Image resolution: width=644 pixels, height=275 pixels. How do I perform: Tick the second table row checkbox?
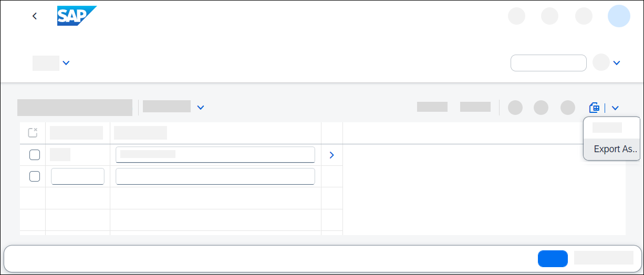click(x=35, y=176)
